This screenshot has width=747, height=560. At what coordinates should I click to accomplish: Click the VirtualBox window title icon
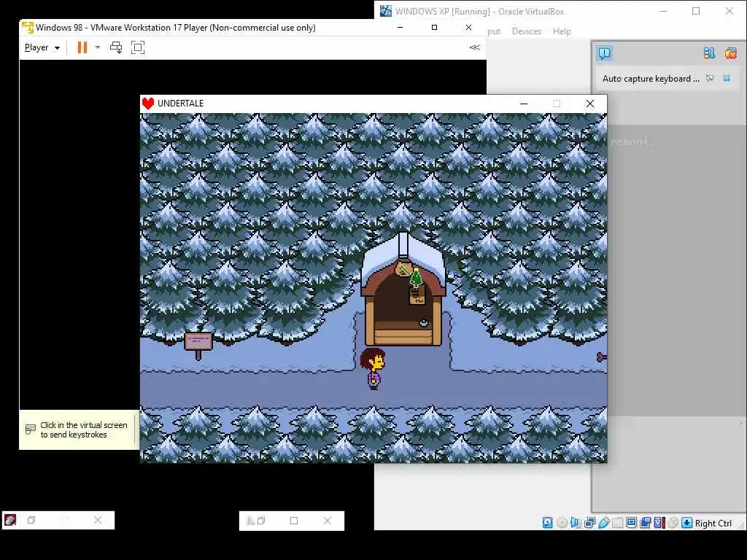point(386,11)
